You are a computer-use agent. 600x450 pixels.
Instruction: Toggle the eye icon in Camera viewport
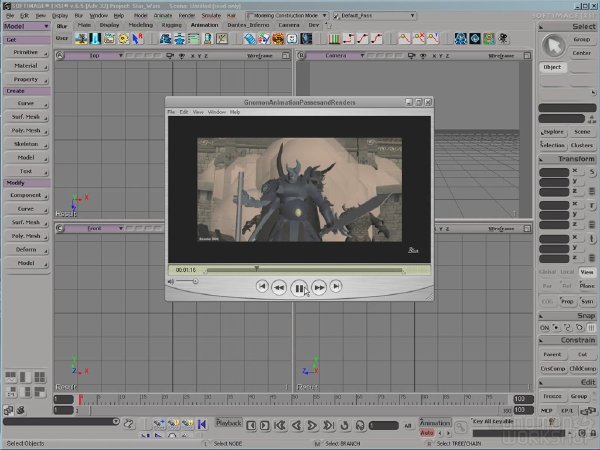tap(423, 56)
